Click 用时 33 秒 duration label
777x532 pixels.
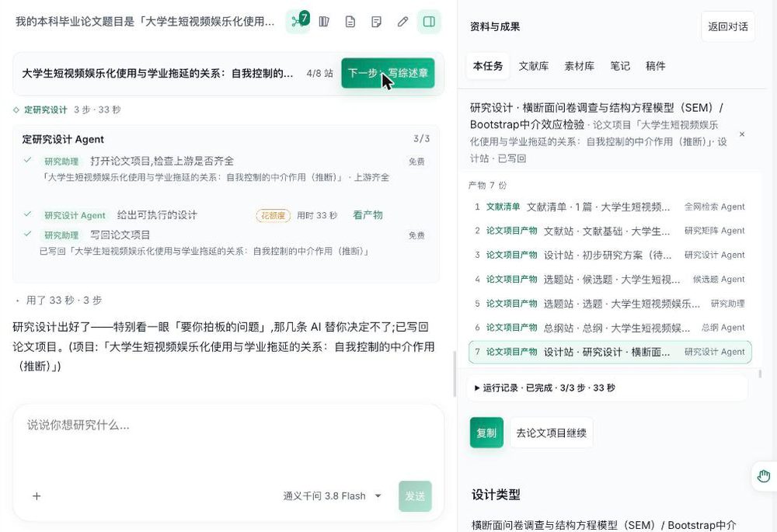click(x=317, y=215)
